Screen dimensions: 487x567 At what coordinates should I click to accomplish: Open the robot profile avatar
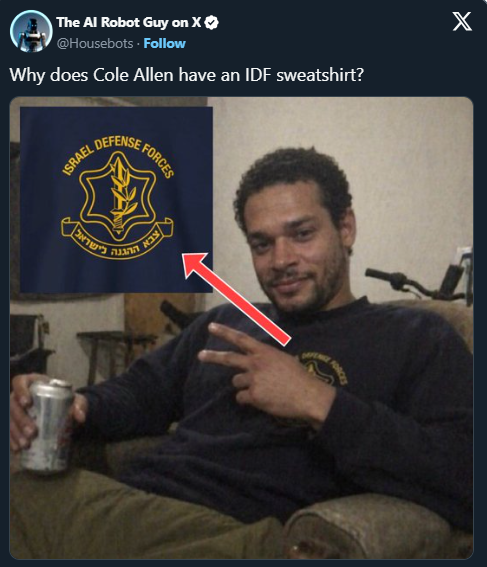click(31, 31)
